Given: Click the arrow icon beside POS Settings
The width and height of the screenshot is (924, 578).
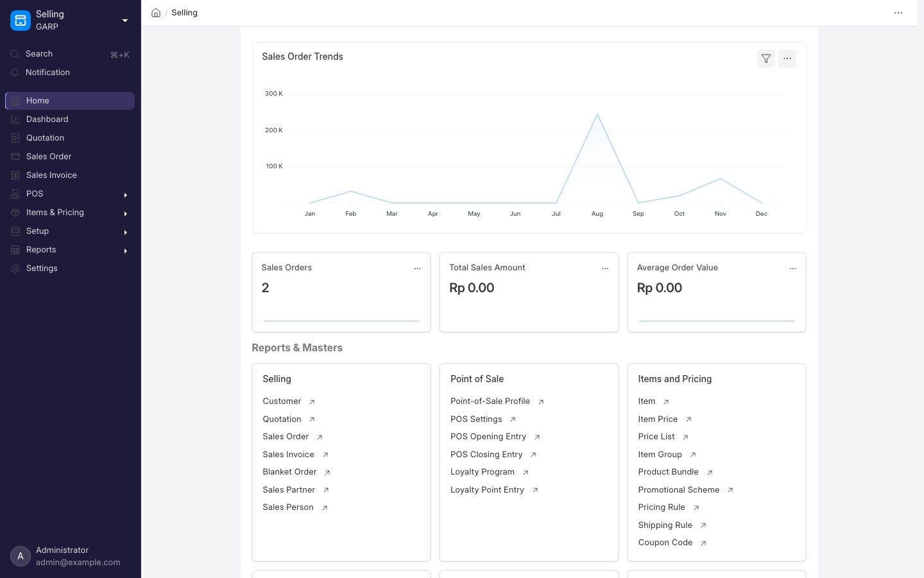Looking at the screenshot, I should 513,419.
